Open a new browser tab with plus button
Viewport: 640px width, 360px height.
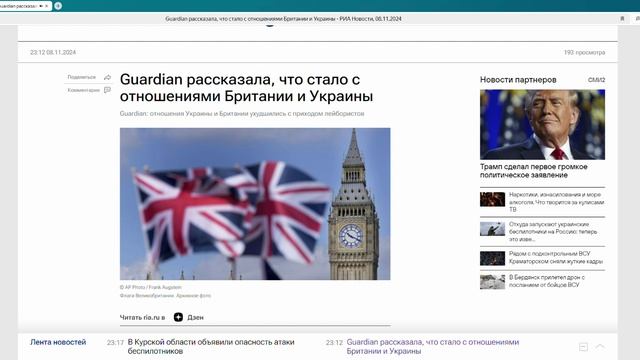coord(58,6)
